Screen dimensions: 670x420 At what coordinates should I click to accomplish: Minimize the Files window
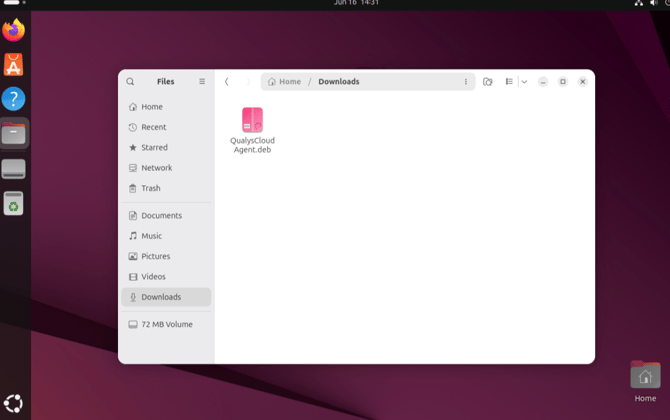543,82
